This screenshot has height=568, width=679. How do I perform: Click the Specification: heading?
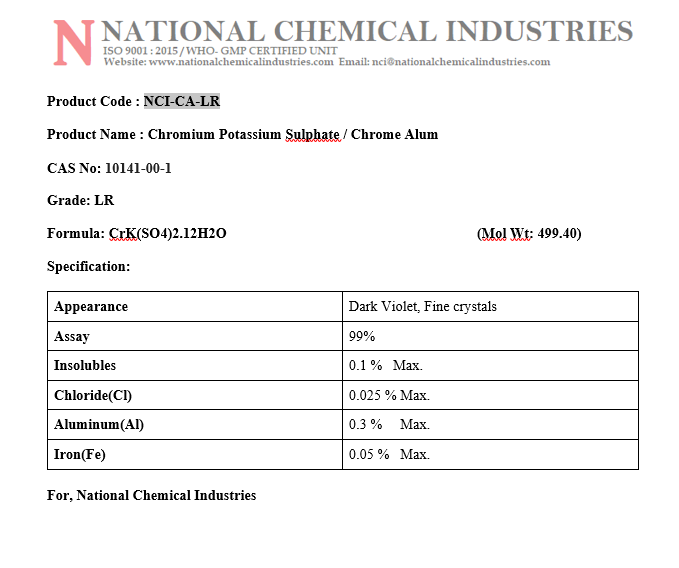[x=88, y=267]
